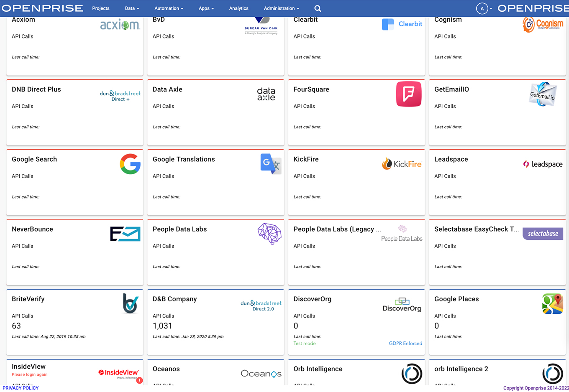Open the Projects menu item
569x392 pixels.
(x=101, y=8)
